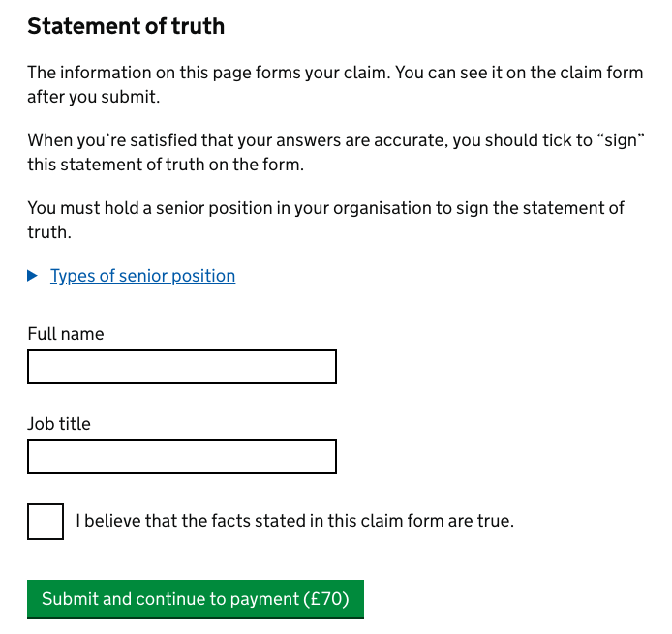The width and height of the screenshot is (672, 634).
Task: Expand the blue disclosure triangle arrow
Action: (32, 276)
